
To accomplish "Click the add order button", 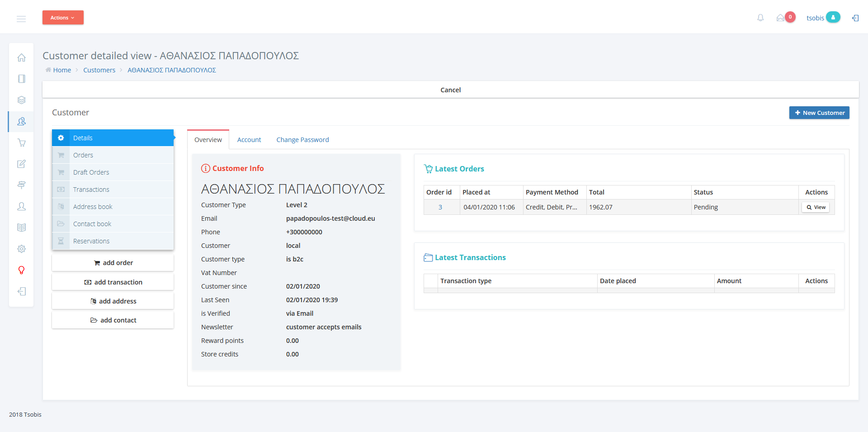I will click(113, 263).
